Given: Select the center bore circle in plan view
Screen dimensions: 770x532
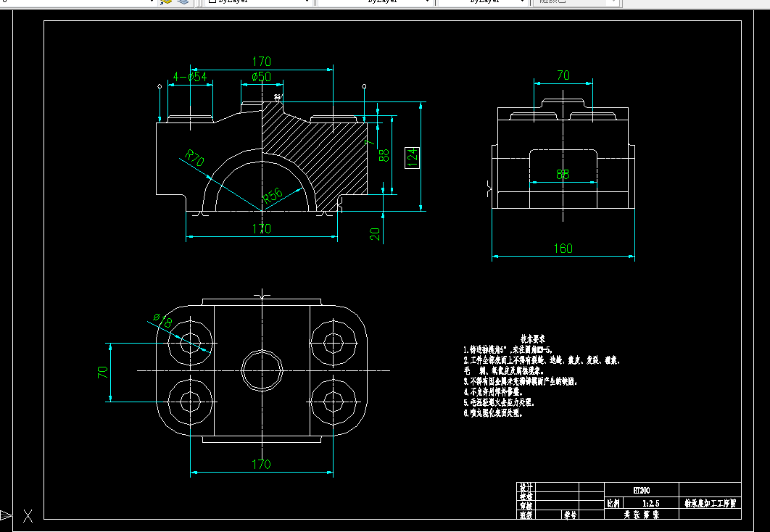Looking at the screenshot, I should click(x=262, y=370).
